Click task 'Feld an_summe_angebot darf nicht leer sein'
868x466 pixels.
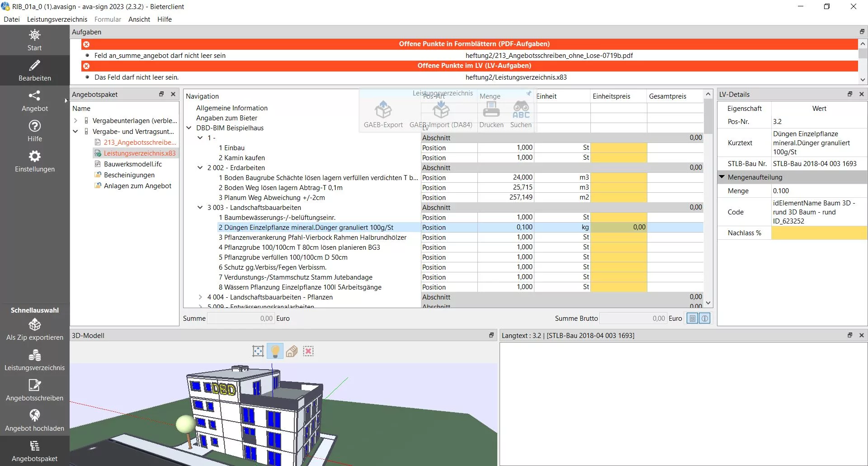(160, 56)
